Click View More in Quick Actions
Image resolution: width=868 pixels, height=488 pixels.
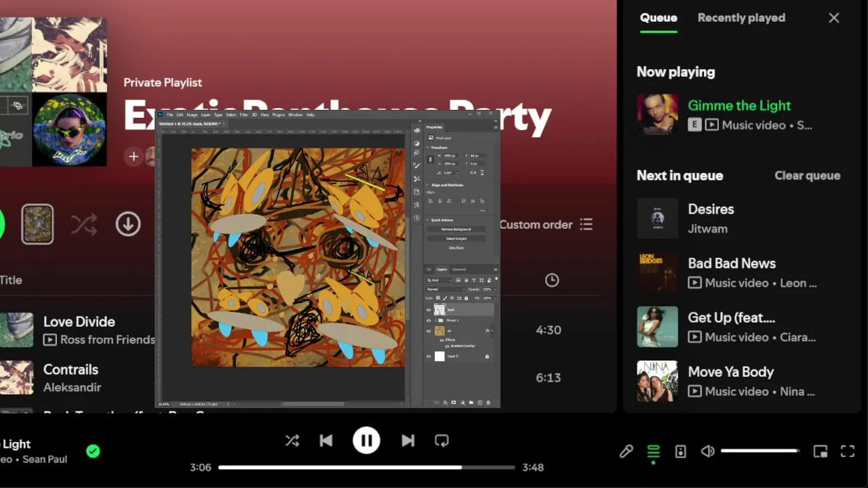coord(456,247)
